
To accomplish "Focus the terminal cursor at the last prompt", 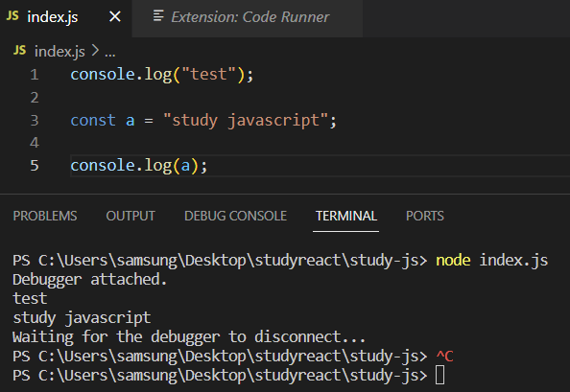I will pyautogui.click(x=439, y=376).
